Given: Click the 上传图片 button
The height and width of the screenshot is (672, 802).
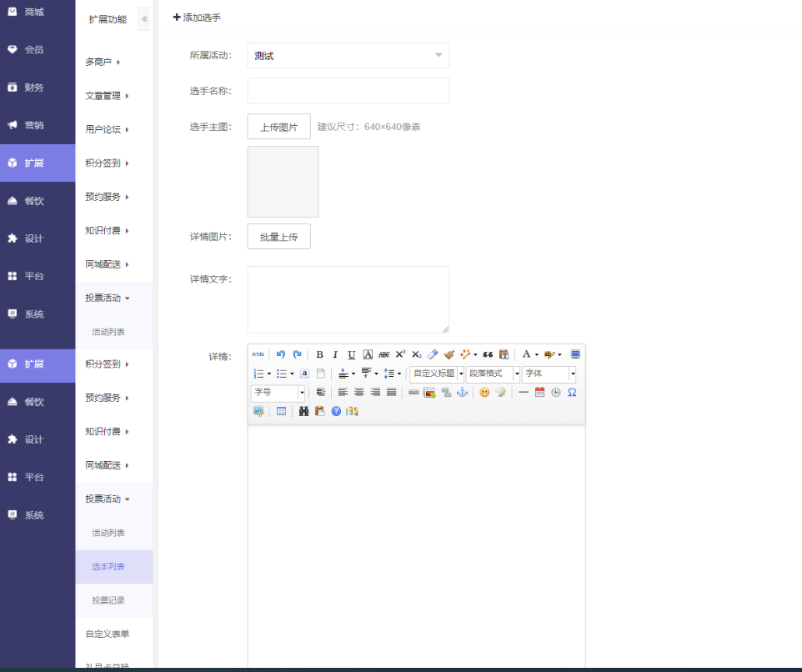Looking at the screenshot, I should tap(278, 128).
